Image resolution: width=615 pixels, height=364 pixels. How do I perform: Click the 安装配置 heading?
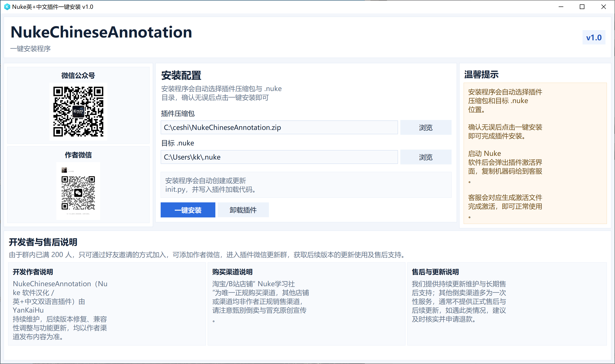[x=181, y=75]
